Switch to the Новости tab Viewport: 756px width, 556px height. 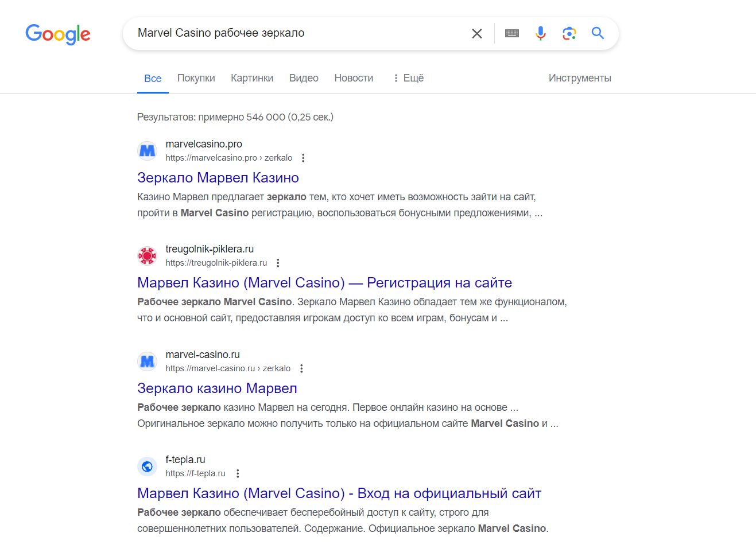(x=354, y=78)
